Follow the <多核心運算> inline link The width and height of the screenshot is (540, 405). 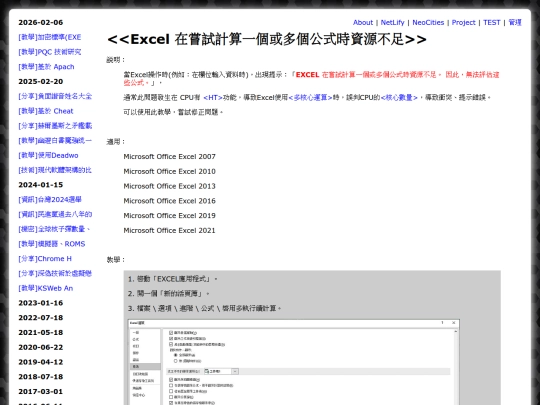click(310, 98)
